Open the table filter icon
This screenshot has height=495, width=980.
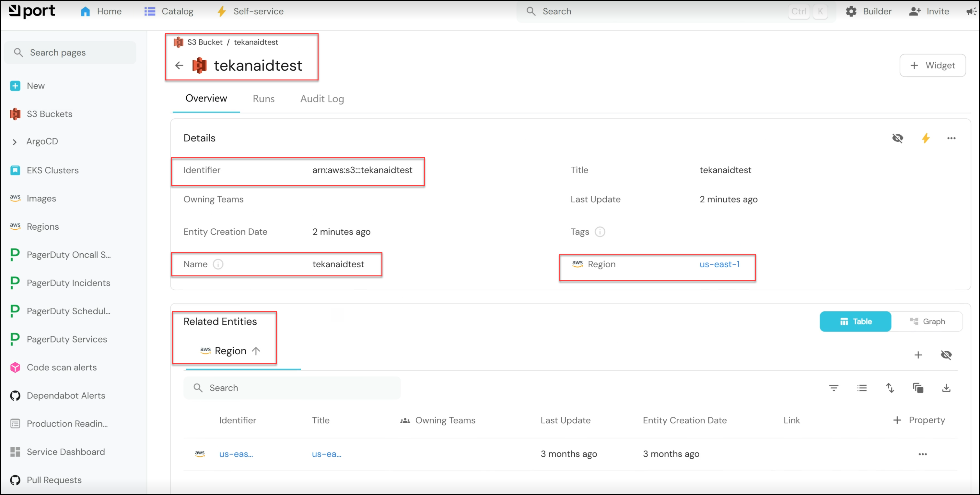(x=834, y=388)
